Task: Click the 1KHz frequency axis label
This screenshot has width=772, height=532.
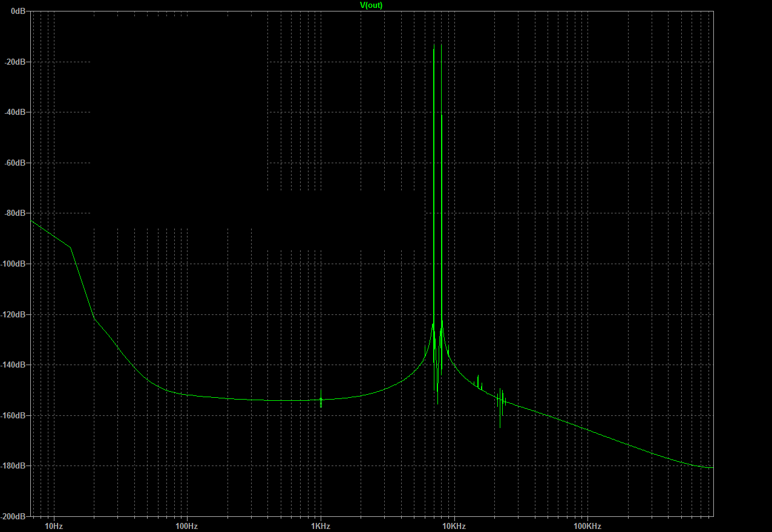Action: (x=320, y=526)
